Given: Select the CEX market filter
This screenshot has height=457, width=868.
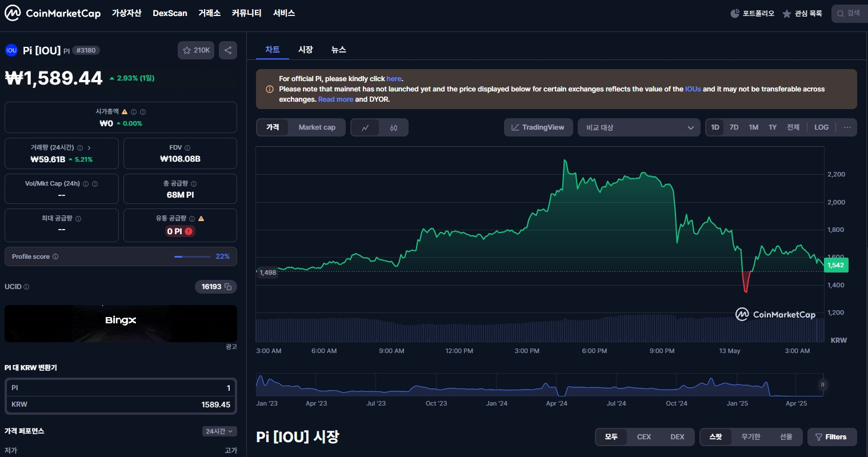Looking at the screenshot, I should point(644,437).
